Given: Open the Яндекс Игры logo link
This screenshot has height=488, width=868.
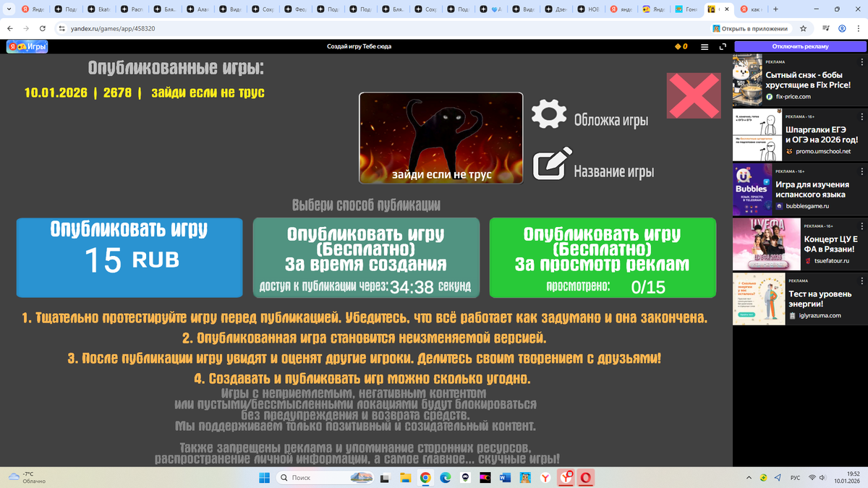Looking at the screenshot, I should tap(27, 46).
